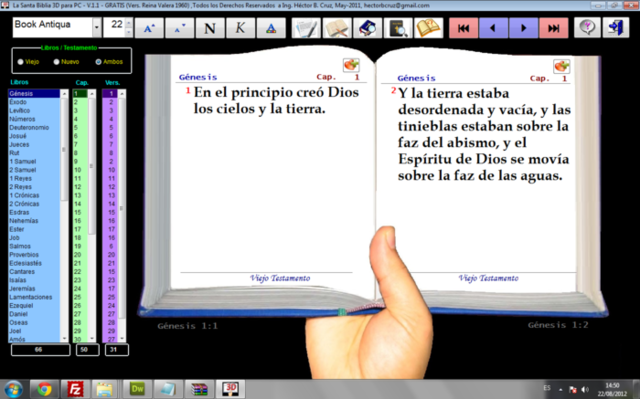
Task: Click the open book question mark icon
Action: pos(429,28)
